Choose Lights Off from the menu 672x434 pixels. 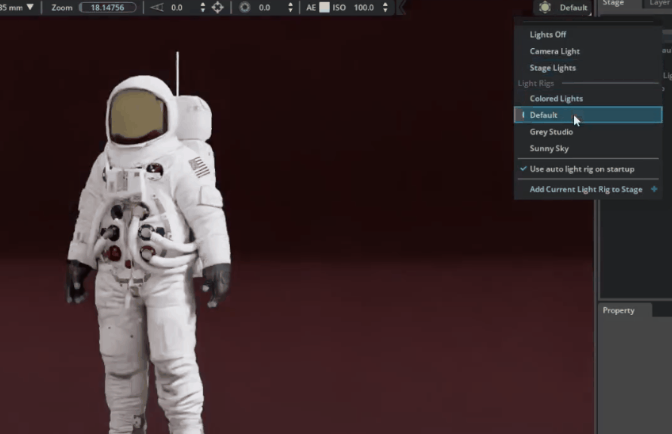[547, 34]
